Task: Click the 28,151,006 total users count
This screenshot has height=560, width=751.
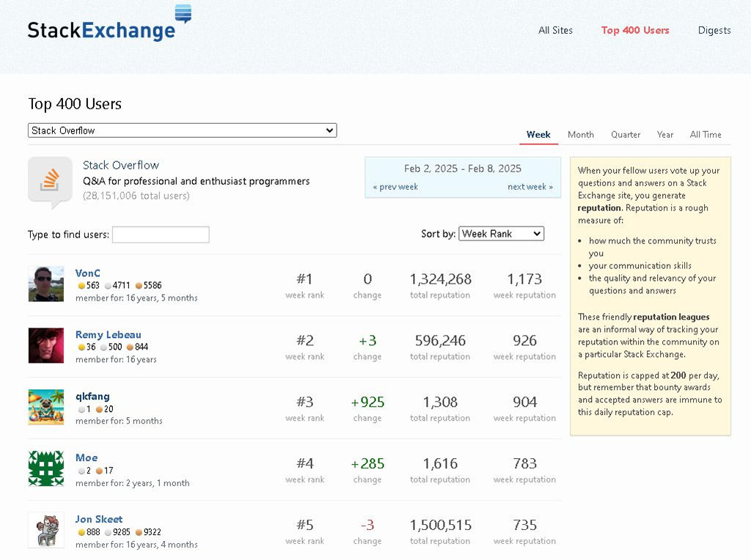Action: [x=136, y=196]
